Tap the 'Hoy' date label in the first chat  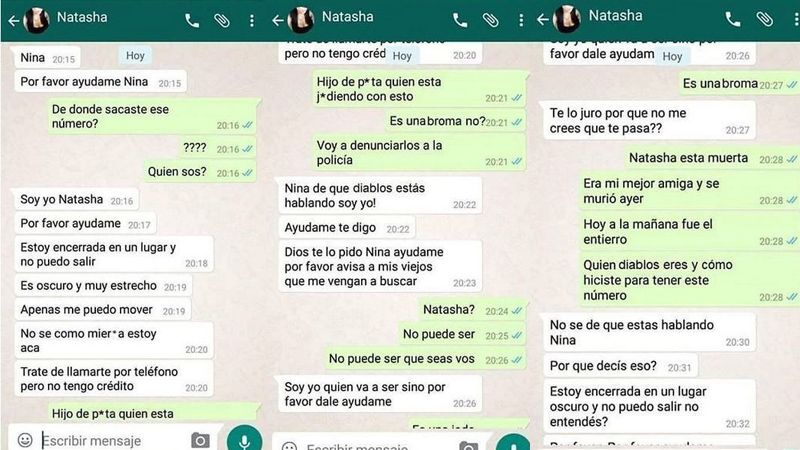click(x=135, y=56)
